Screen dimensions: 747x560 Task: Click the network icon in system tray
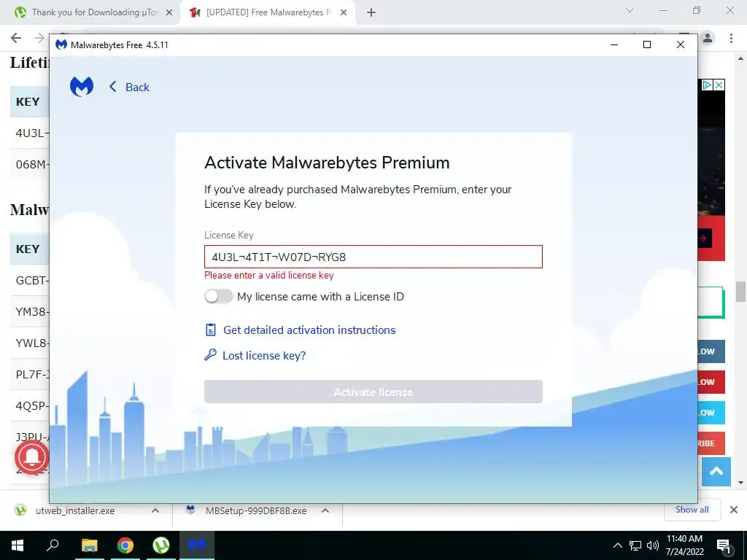coord(635,545)
